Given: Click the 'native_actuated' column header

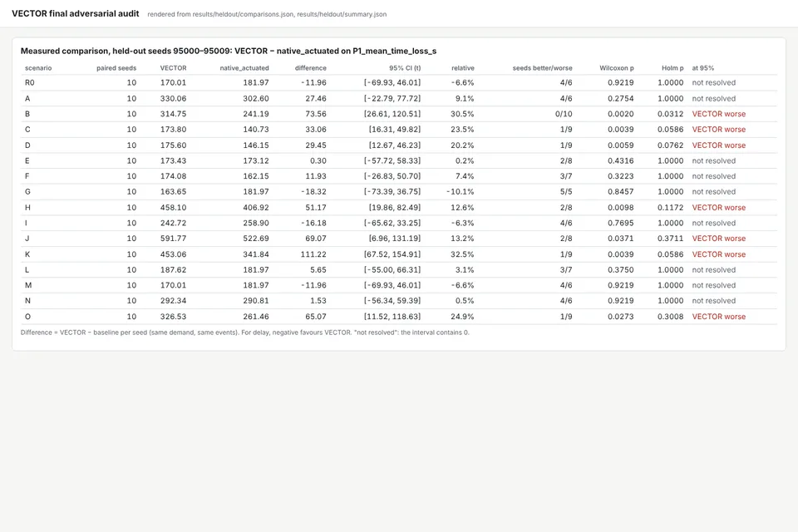Looking at the screenshot, I should pos(244,67).
